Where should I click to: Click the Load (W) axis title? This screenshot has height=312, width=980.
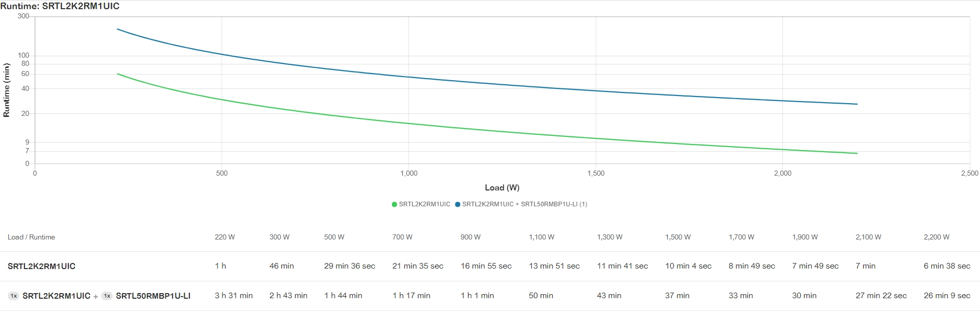point(502,187)
